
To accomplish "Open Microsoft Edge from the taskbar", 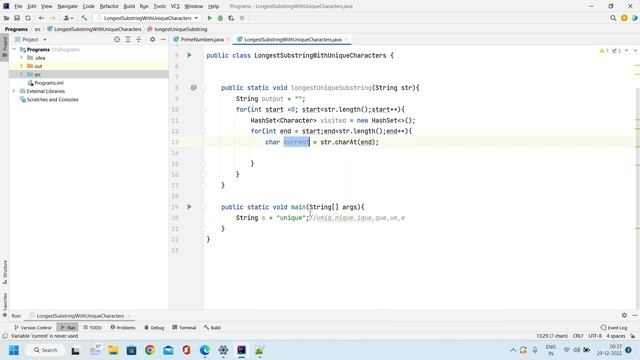I will click(205, 350).
